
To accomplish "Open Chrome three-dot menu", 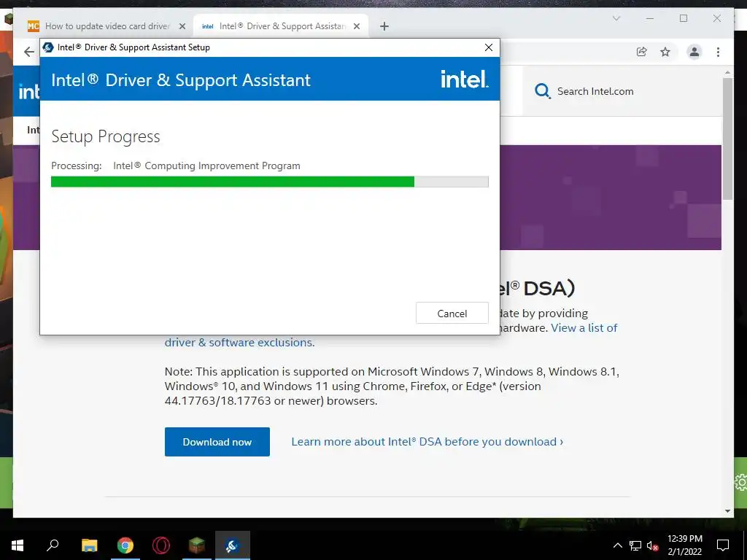I will 718,52.
